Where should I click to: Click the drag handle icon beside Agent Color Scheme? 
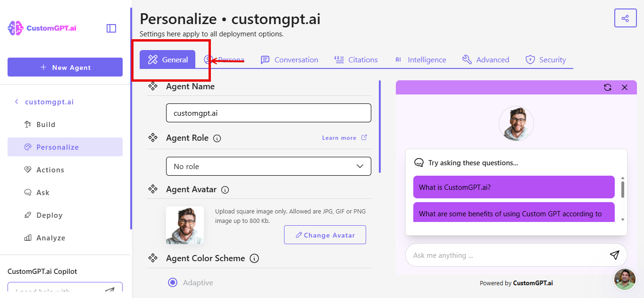153,258
